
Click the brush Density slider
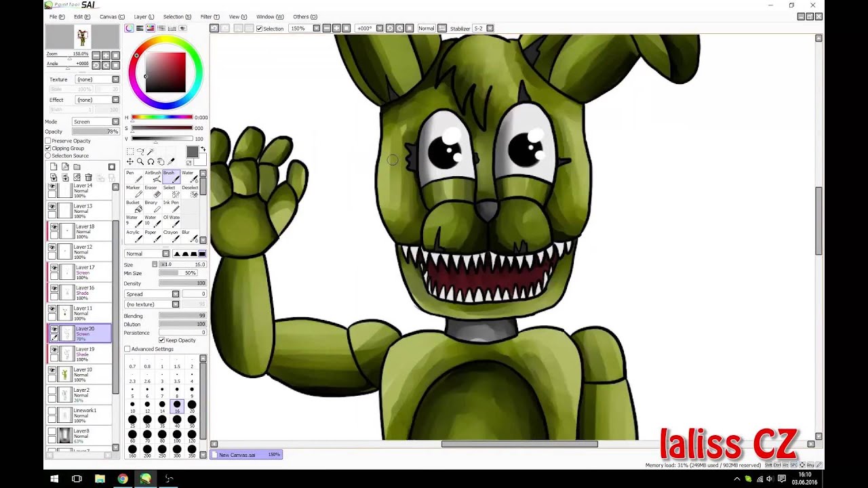[182, 283]
